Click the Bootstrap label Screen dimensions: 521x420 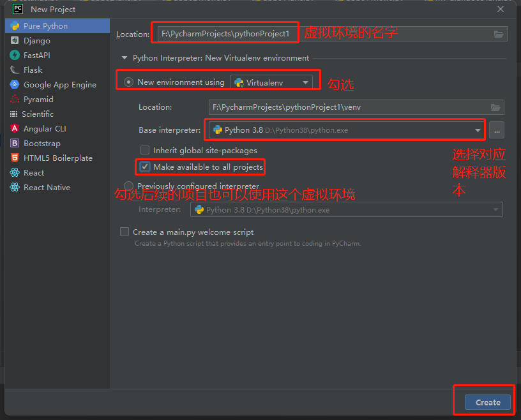(42, 144)
